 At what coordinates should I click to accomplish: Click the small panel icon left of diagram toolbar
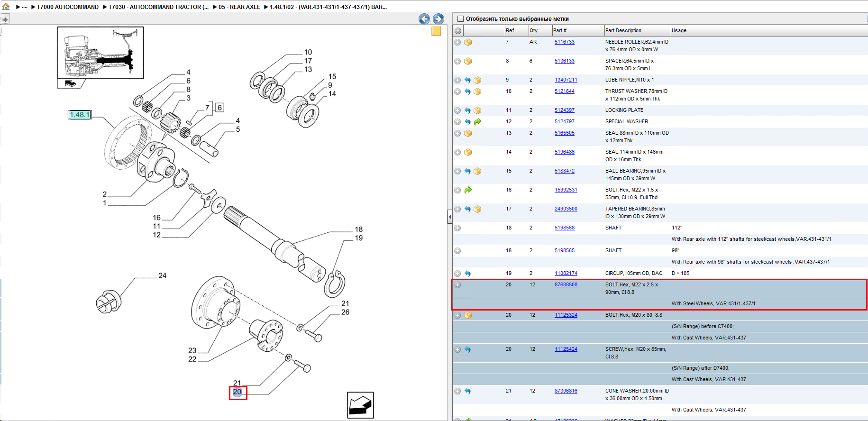pos(5,19)
